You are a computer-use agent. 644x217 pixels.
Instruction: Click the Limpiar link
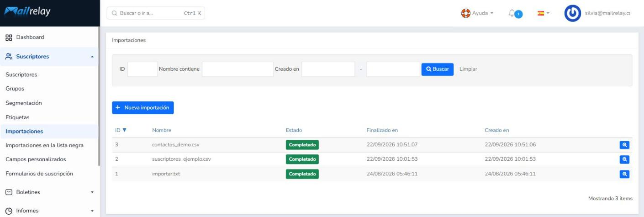468,69
